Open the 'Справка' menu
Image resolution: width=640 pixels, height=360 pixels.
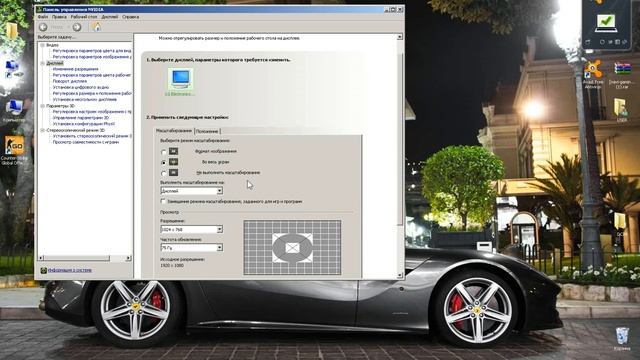pyautogui.click(x=131, y=17)
